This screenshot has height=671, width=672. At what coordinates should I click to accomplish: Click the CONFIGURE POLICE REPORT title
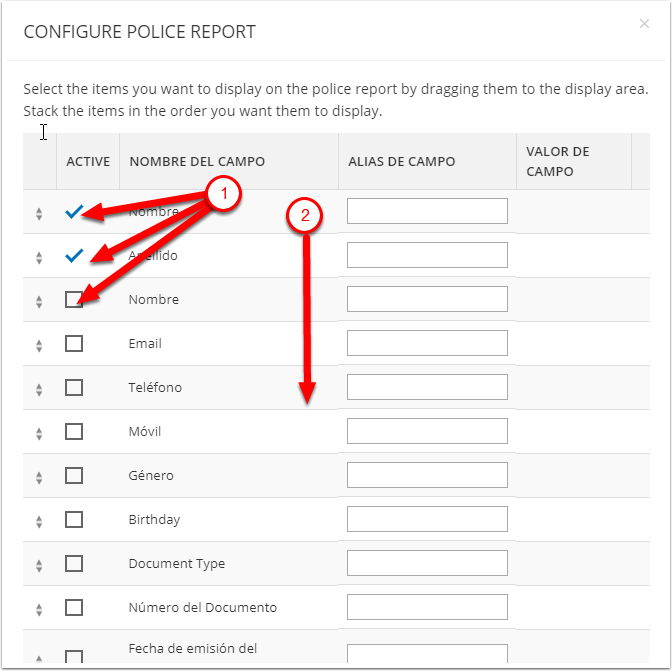tap(140, 32)
